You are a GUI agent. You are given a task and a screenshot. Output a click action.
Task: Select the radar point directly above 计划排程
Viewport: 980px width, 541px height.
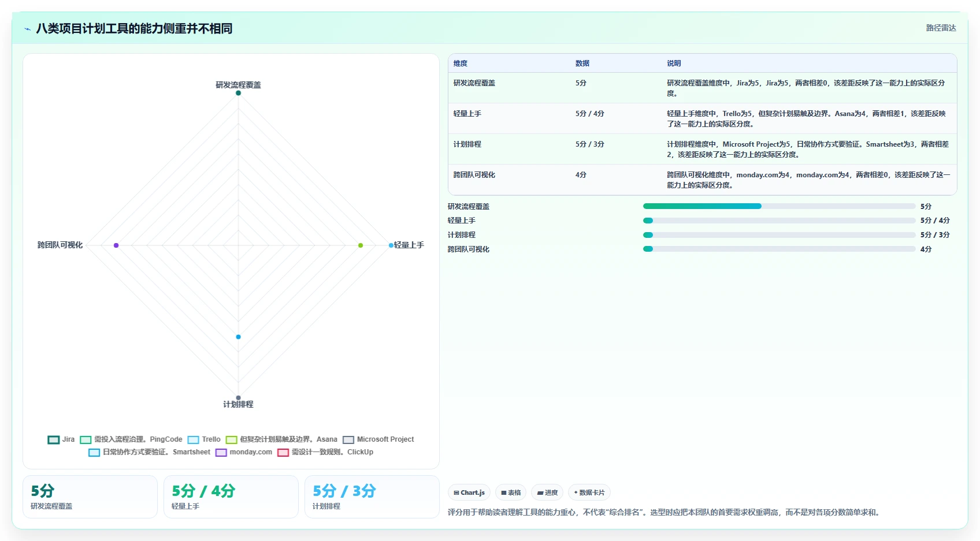[238, 398]
